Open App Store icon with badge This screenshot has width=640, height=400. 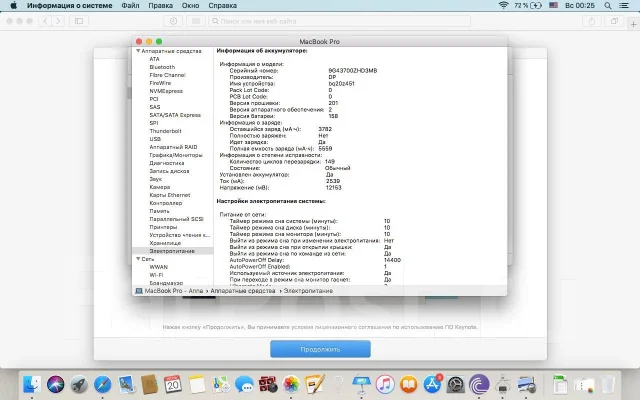point(432,384)
